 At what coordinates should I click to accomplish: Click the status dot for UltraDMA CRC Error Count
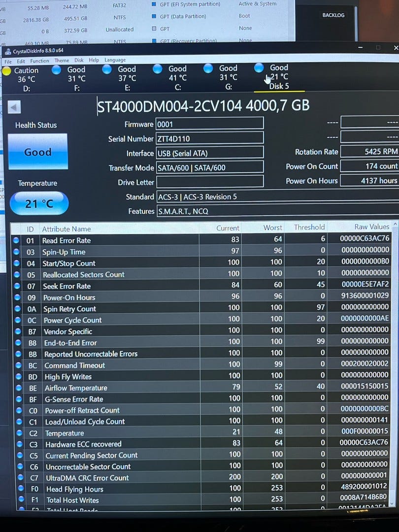pyautogui.click(x=21, y=478)
